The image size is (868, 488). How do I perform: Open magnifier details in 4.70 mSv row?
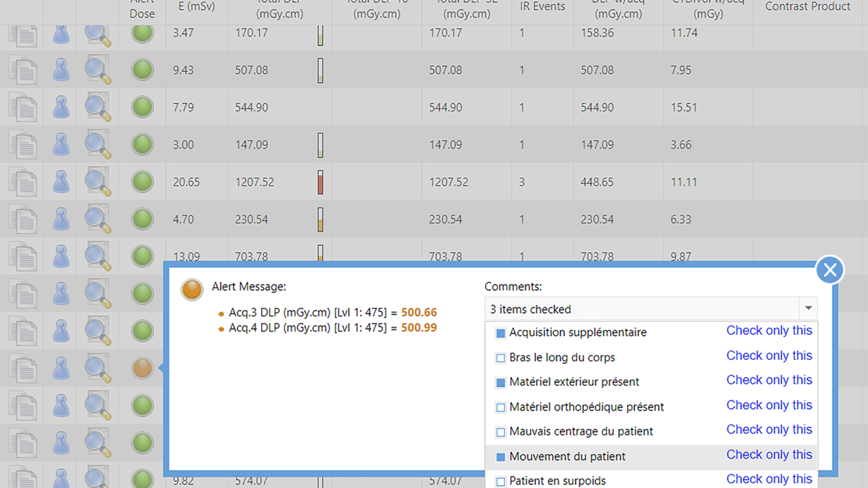98,219
